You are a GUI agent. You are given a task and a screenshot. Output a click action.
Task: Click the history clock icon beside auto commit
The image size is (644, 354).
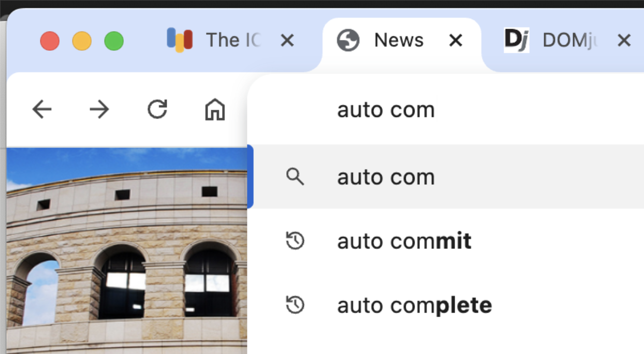click(x=295, y=241)
